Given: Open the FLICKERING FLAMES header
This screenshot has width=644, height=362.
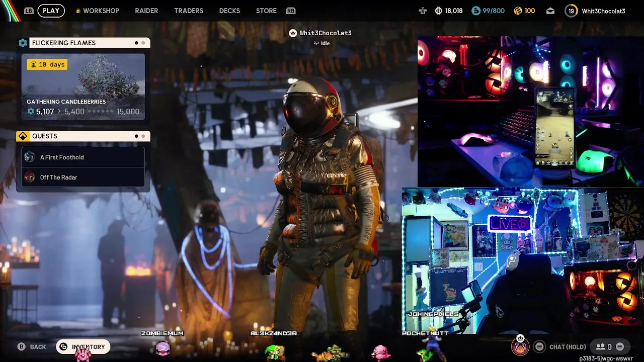Looking at the screenshot, I should pyautogui.click(x=90, y=43).
